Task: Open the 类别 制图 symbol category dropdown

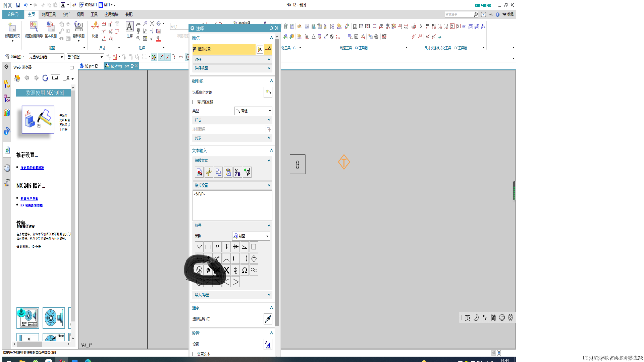Action: tap(251, 236)
